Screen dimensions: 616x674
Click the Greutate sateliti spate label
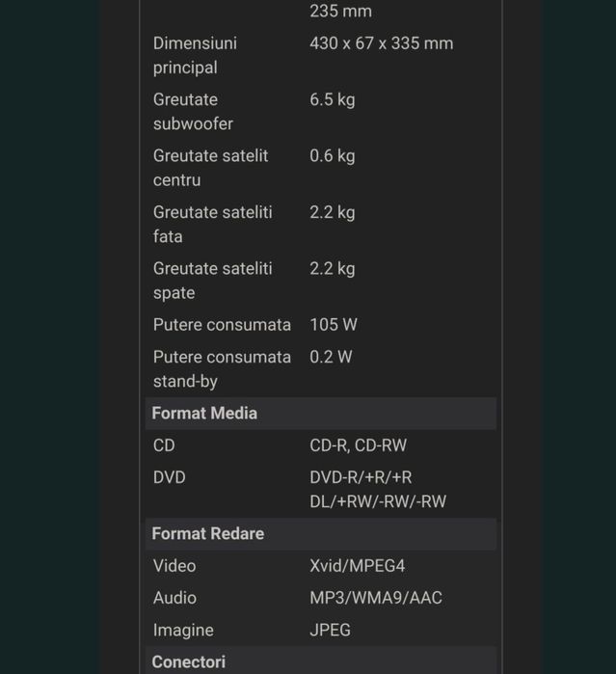(212, 280)
